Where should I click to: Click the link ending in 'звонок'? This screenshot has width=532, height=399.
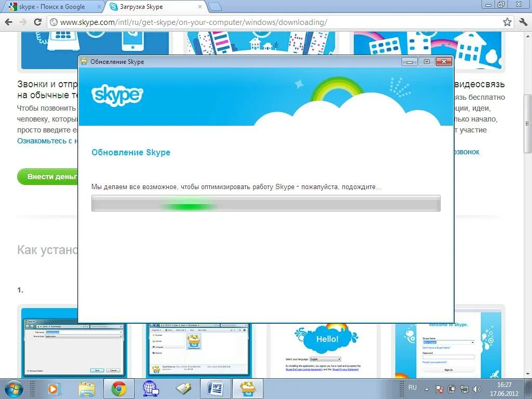coord(467,152)
